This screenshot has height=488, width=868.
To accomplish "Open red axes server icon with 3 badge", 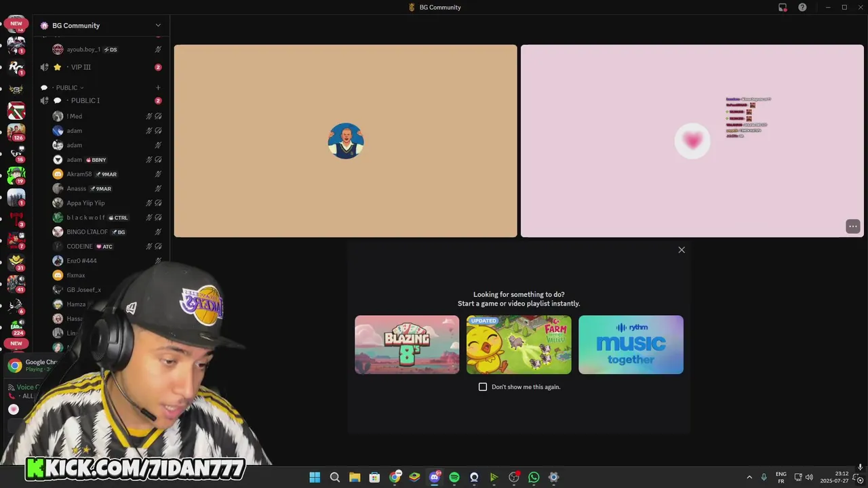I will pos(16,218).
